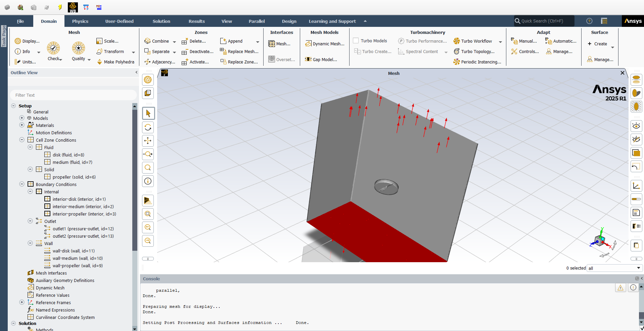Select the pan view tool
The width and height of the screenshot is (644, 331).
tap(148, 141)
